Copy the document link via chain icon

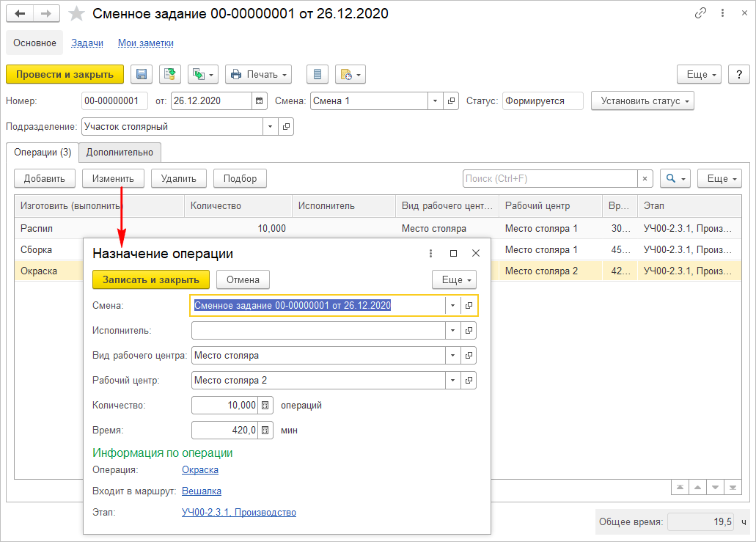pyautogui.click(x=700, y=14)
